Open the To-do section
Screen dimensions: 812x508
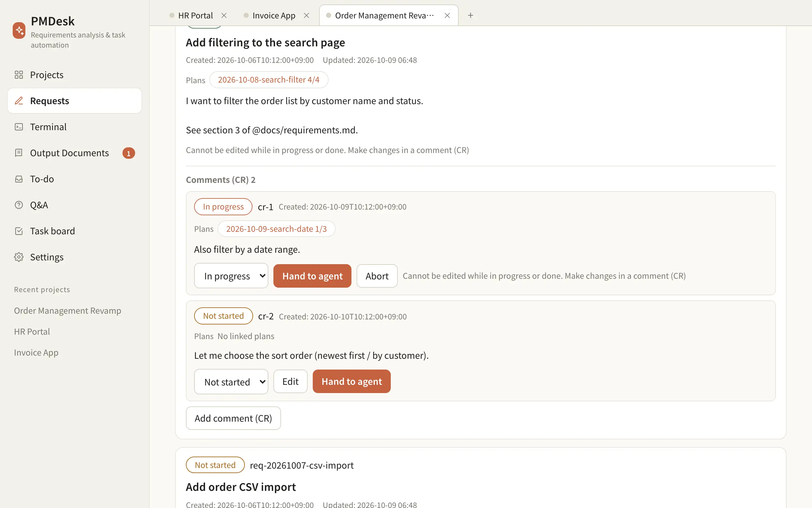pos(75,179)
